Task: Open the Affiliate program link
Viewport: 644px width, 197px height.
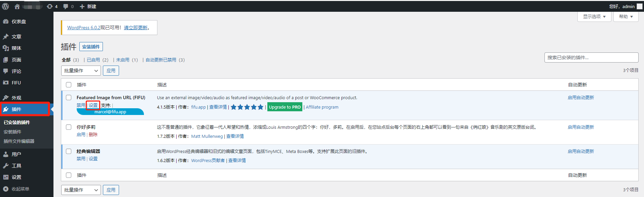Action: click(x=322, y=107)
